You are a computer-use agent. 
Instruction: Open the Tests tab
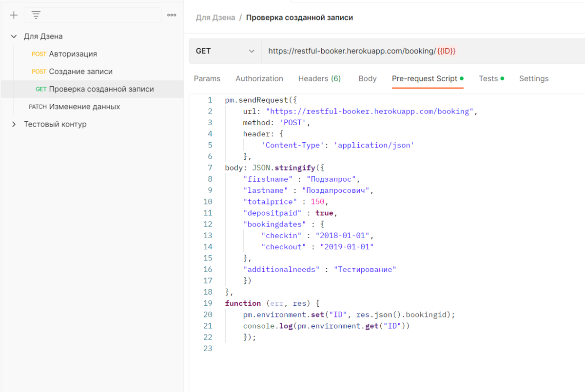(x=488, y=79)
